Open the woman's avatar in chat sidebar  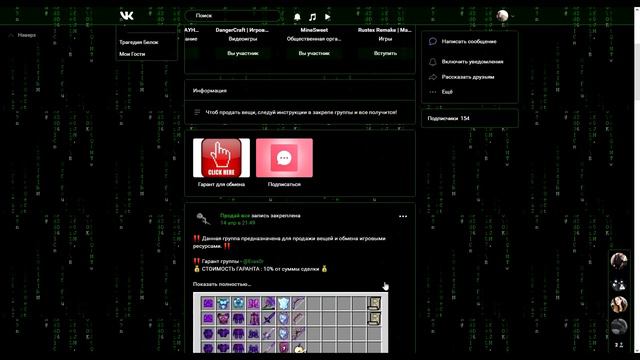coord(619,304)
